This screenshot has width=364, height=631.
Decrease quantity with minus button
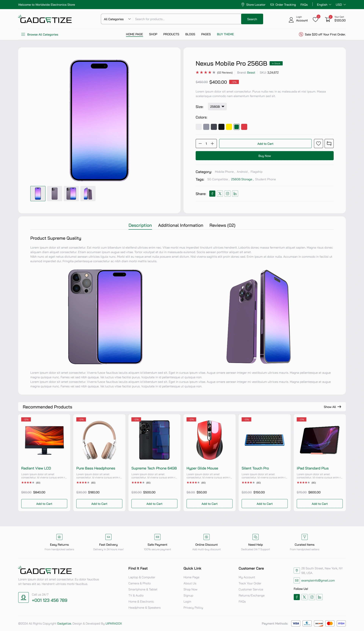tap(200, 144)
